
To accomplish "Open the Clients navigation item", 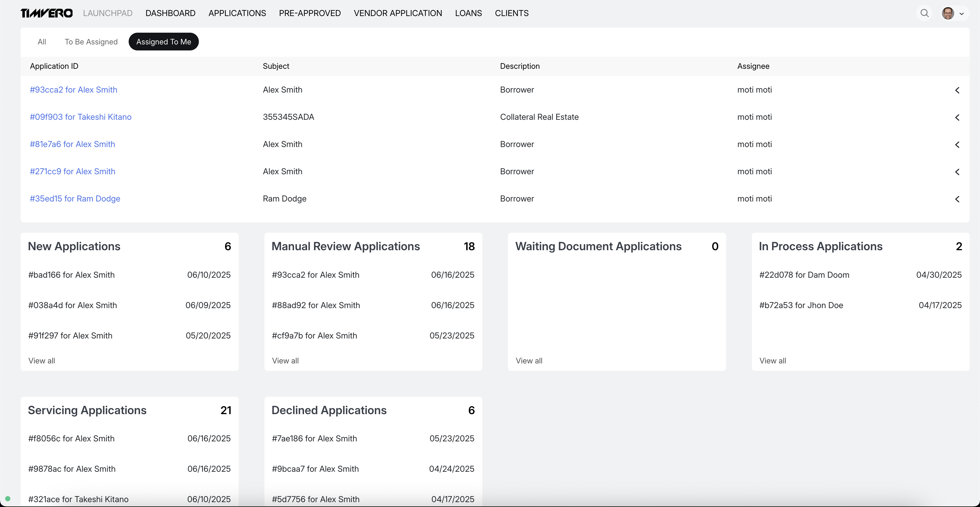I will [x=511, y=13].
